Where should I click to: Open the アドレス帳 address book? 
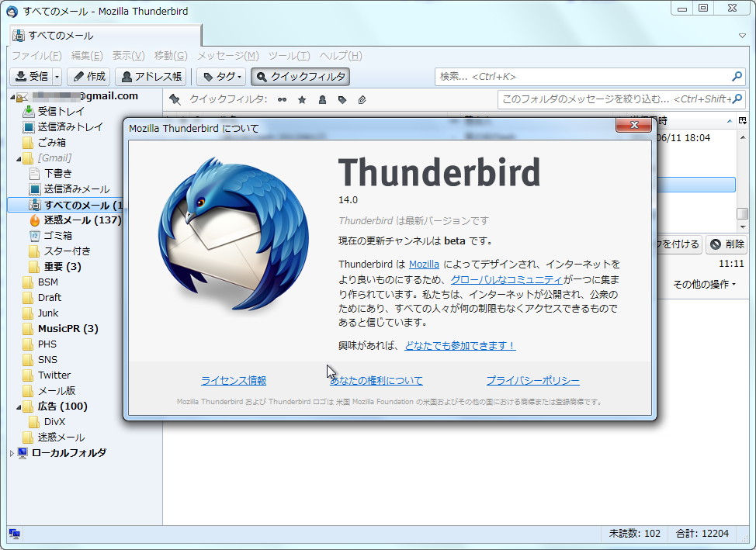click(x=150, y=76)
